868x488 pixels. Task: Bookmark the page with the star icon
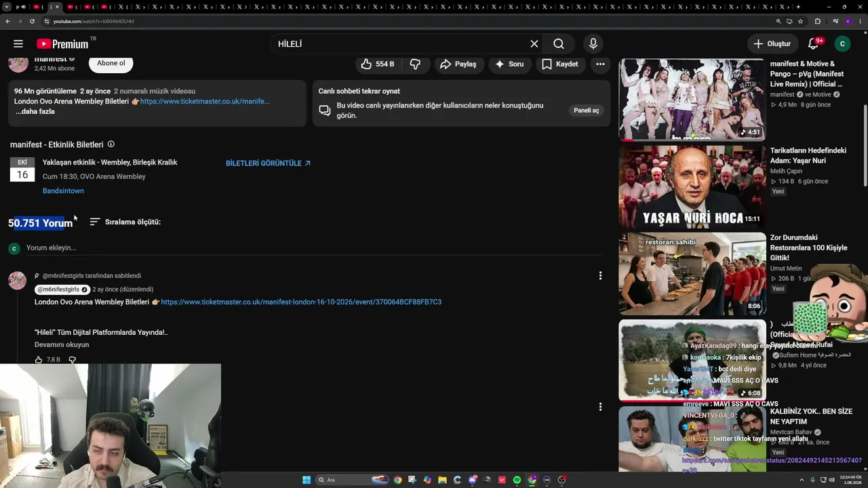(800, 21)
